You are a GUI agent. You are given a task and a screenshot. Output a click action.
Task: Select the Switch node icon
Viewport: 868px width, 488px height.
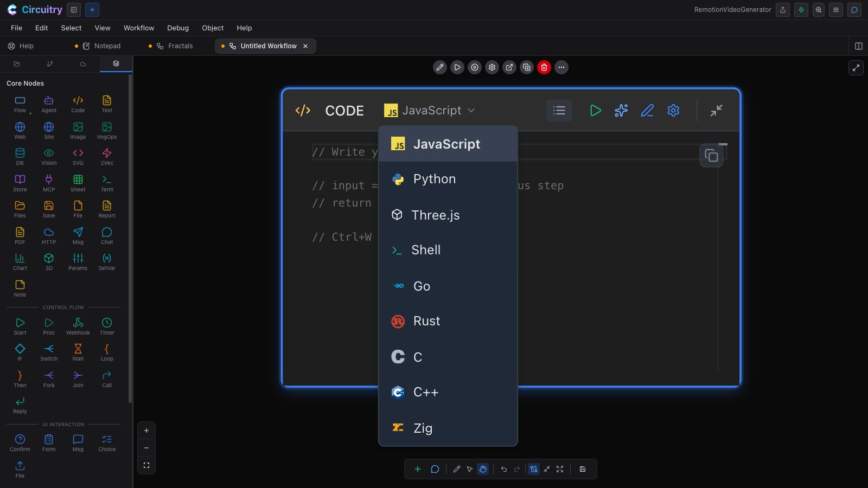click(x=49, y=352)
